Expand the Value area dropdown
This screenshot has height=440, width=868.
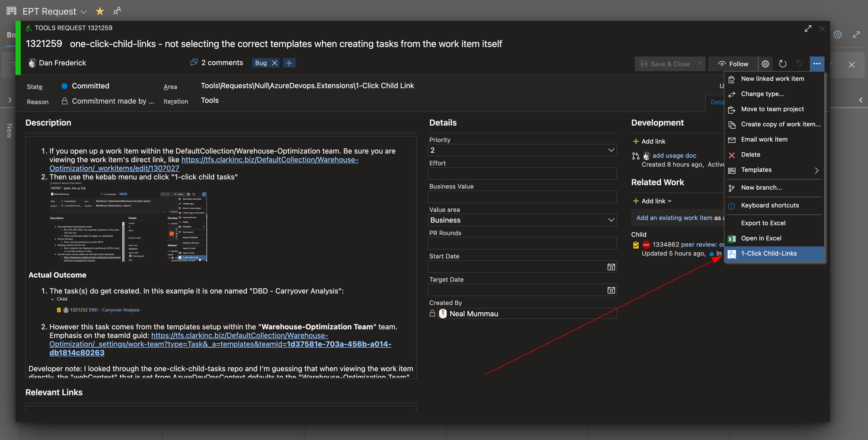(611, 220)
